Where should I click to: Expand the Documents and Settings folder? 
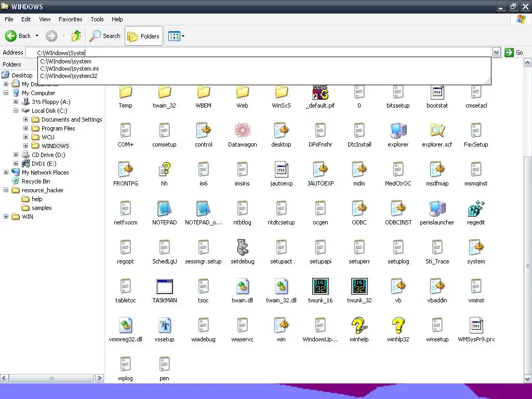pos(25,119)
